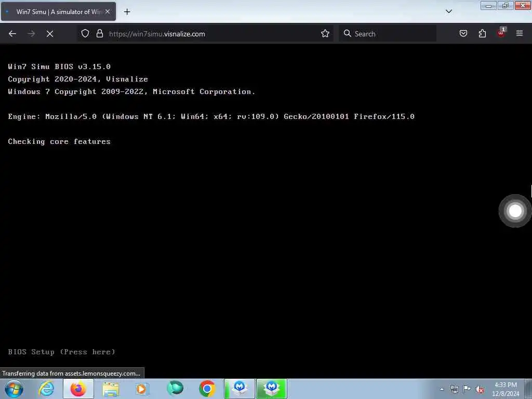Click the Win7 Simu BIOS v3.15.0 line
Viewport: 532px width, 399px height.
click(x=59, y=66)
